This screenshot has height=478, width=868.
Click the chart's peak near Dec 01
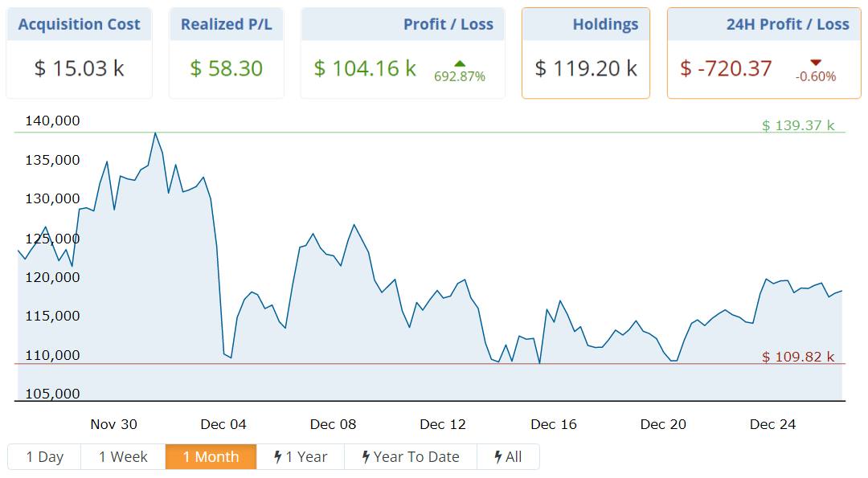pos(155,133)
